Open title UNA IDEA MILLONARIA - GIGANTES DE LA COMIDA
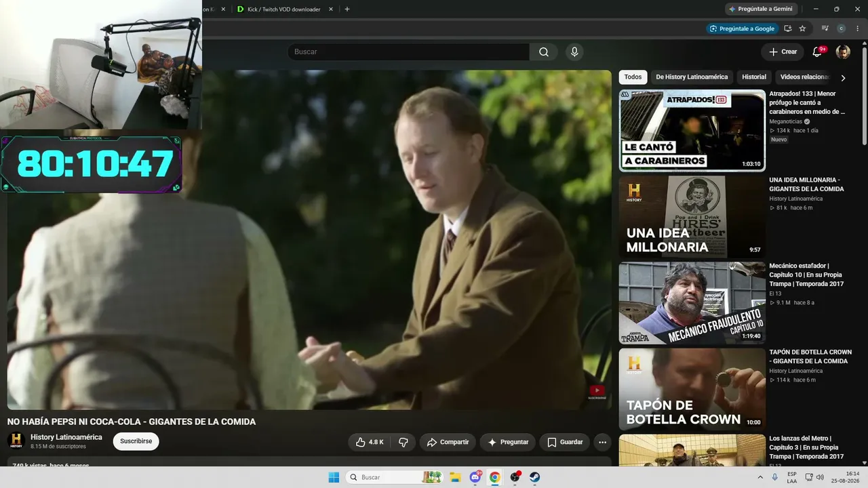Screen dimensions: 868x488 tap(806, 184)
